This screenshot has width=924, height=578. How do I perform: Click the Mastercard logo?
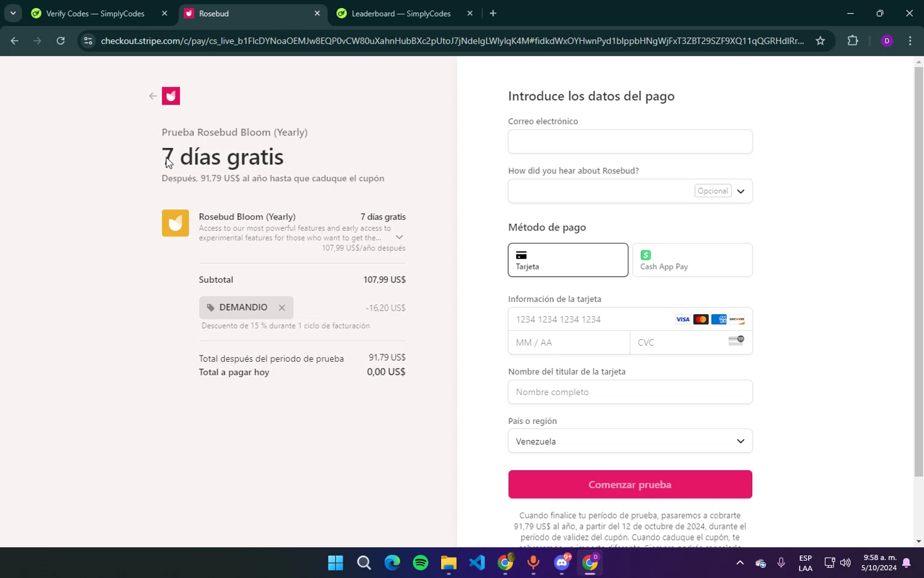[700, 319]
